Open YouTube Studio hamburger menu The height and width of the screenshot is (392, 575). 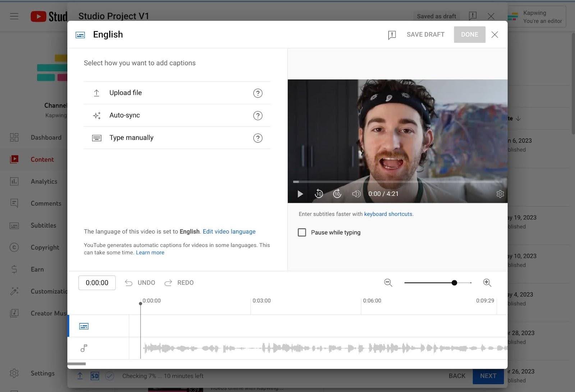click(x=14, y=16)
